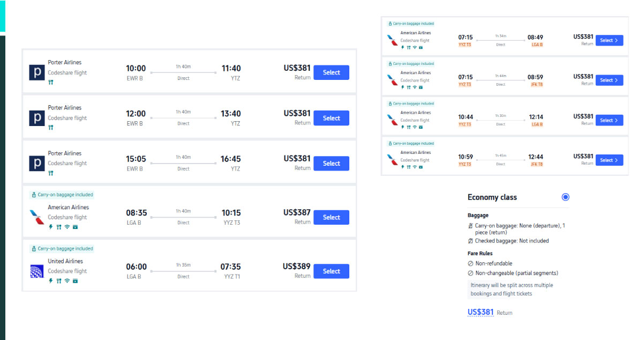Click carry-on baggage included badge on United flight
Viewport: 644px width, 340px height.
click(x=62, y=249)
